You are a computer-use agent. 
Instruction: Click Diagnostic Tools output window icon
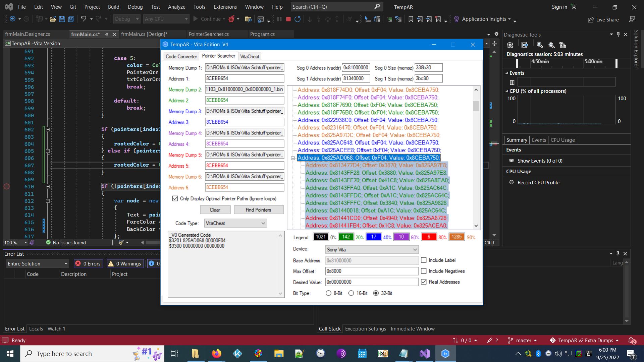[525, 45]
